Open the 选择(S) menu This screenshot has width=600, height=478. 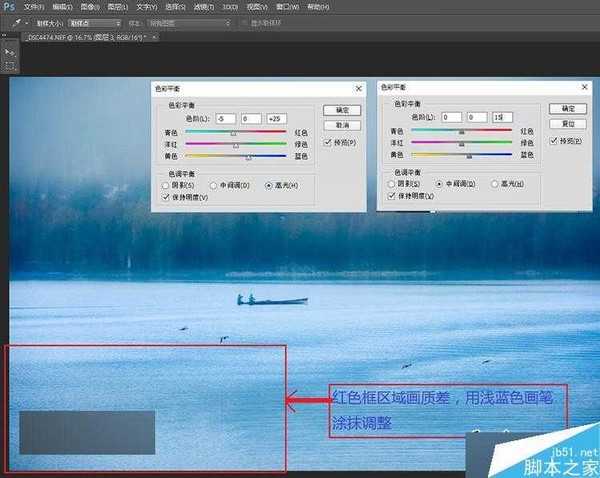pyautogui.click(x=175, y=7)
